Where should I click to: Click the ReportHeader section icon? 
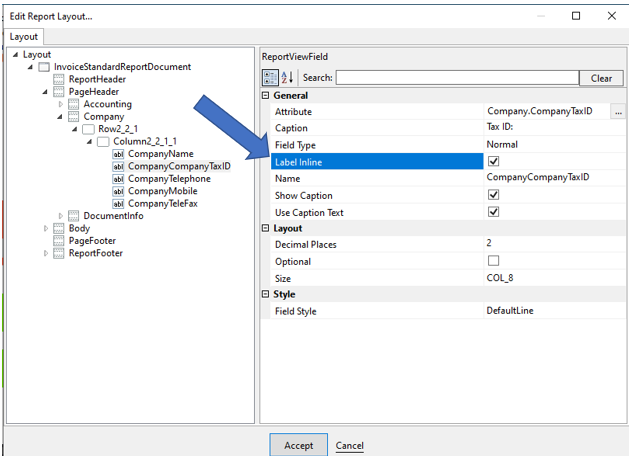pos(59,79)
